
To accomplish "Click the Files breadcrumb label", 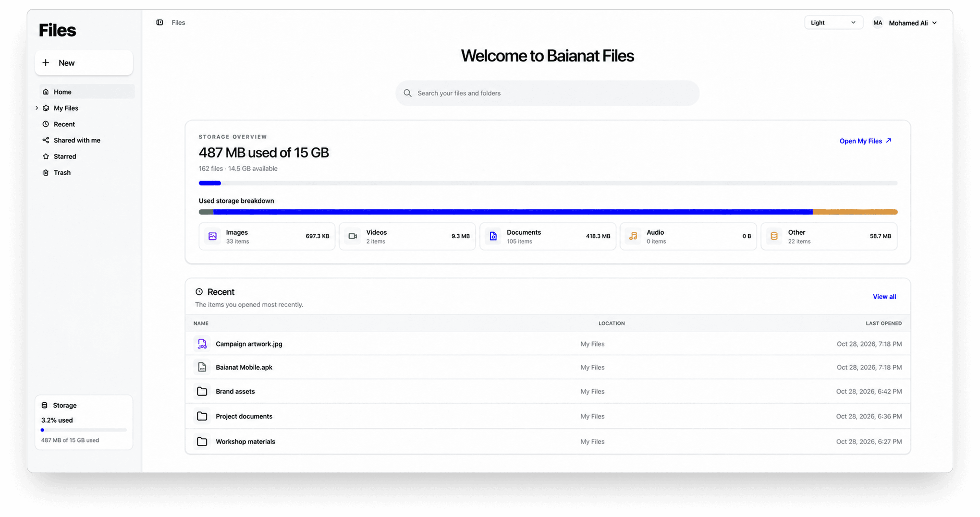I will (x=178, y=22).
